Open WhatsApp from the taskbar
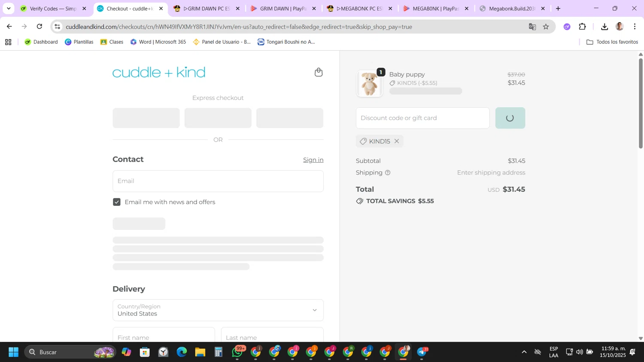The width and height of the screenshot is (644, 362). [237, 352]
